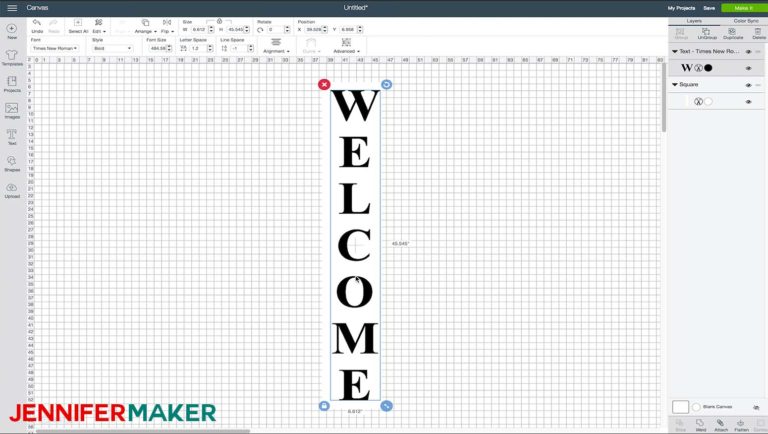This screenshot has height=434, width=768.
Task: Click Save in the header
Action: [x=709, y=8]
